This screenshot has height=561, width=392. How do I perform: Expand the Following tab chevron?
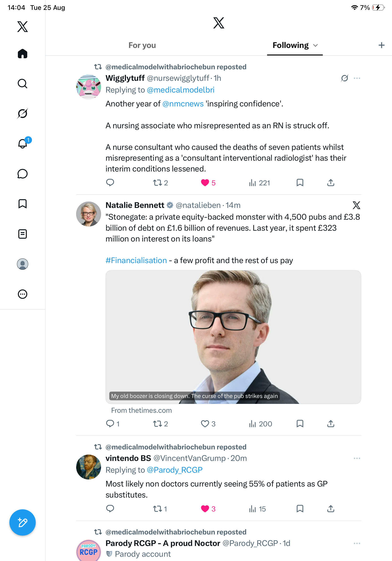316,45
